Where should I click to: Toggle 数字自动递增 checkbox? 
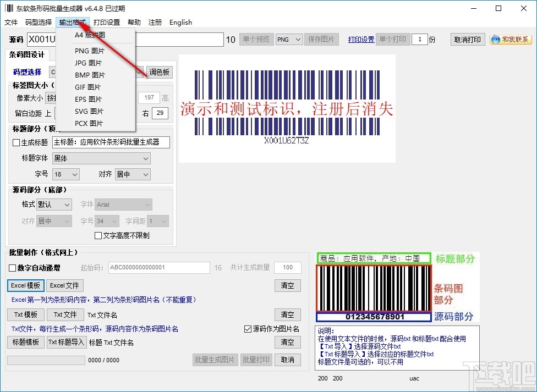tap(12, 268)
